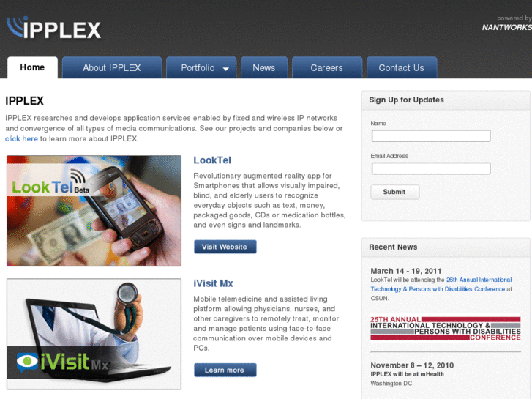Focus the Name input field
This screenshot has height=399, width=532.
pyautogui.click(x=431, y=136)
